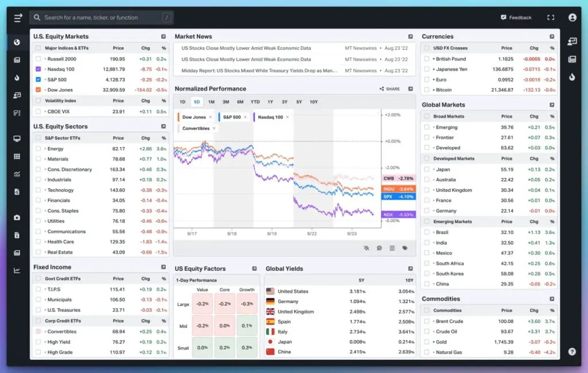Uncheck the Nasdaq 100 checkbox

tap(38, 69)
